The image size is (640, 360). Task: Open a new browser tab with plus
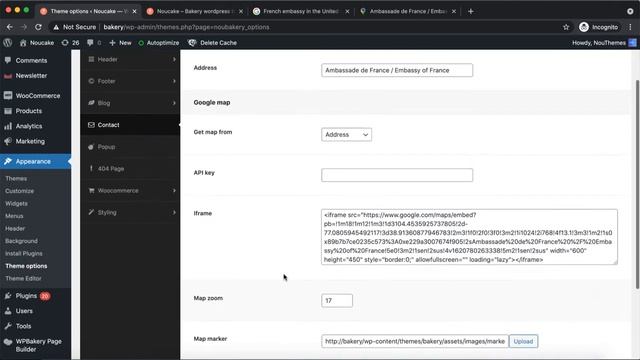coord(471,11)
